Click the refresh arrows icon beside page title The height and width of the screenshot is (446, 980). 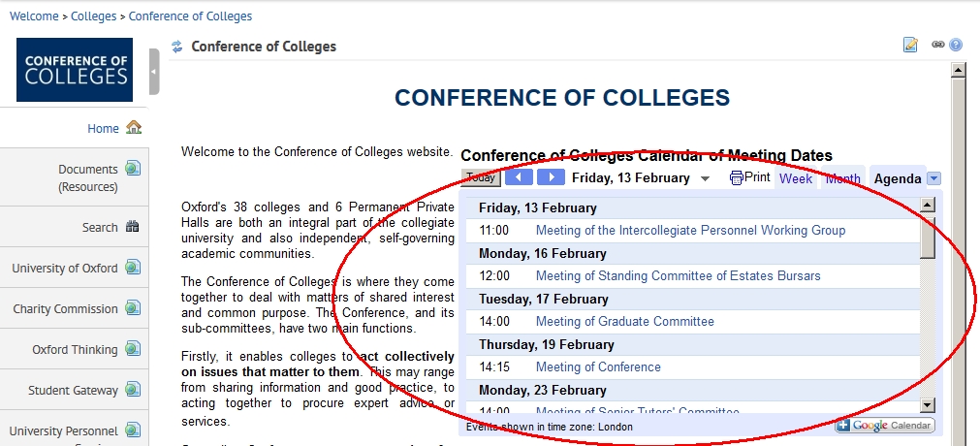coord(176,47)
